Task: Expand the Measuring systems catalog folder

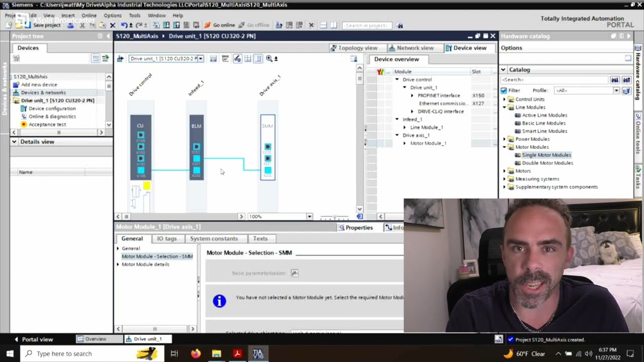Action: click(505, 179)
